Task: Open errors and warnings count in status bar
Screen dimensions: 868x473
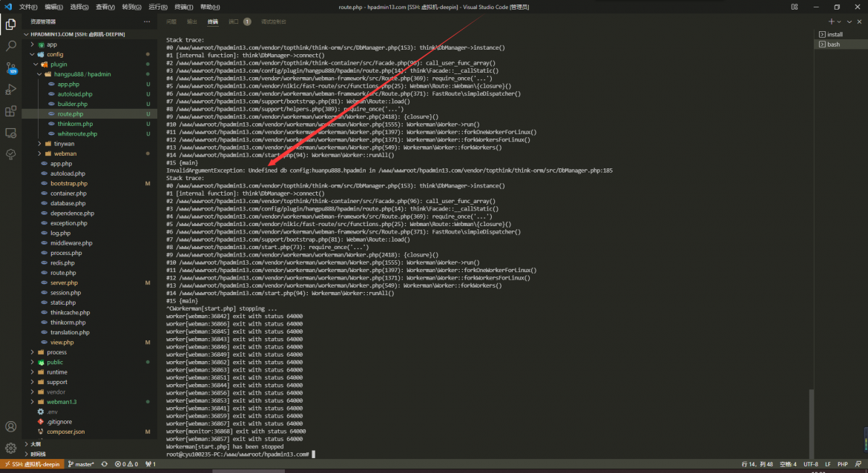Action: (126, 464)
